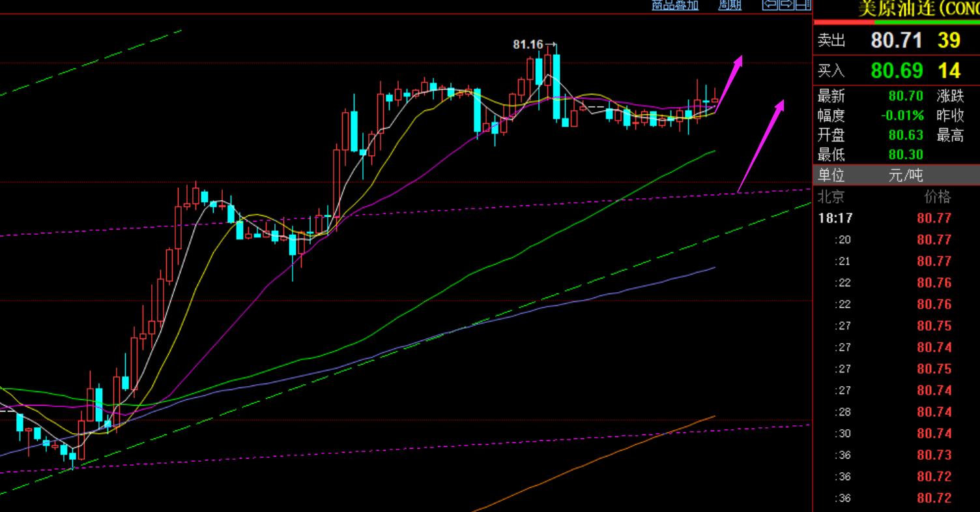Select the buy price 80.69

(897, 70)
